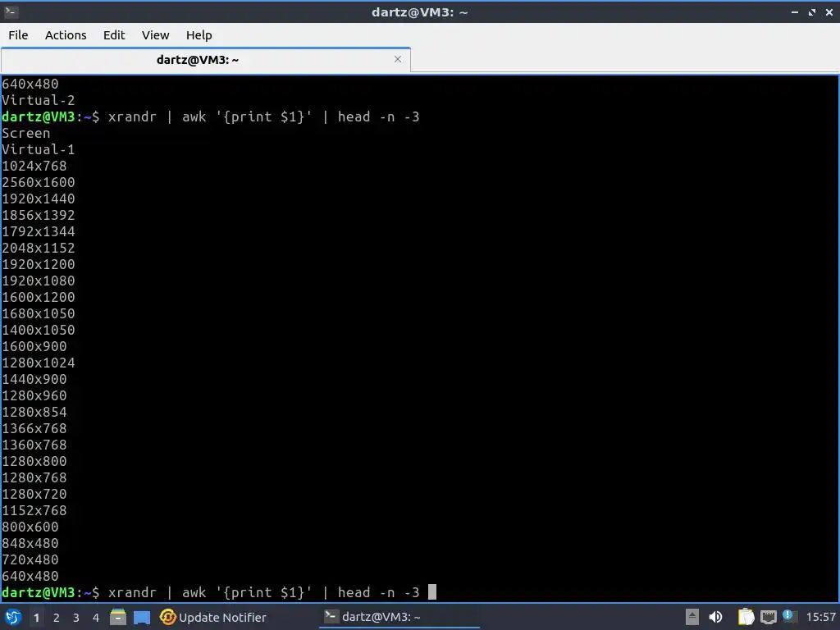Open the Help menu

point(199,34)
